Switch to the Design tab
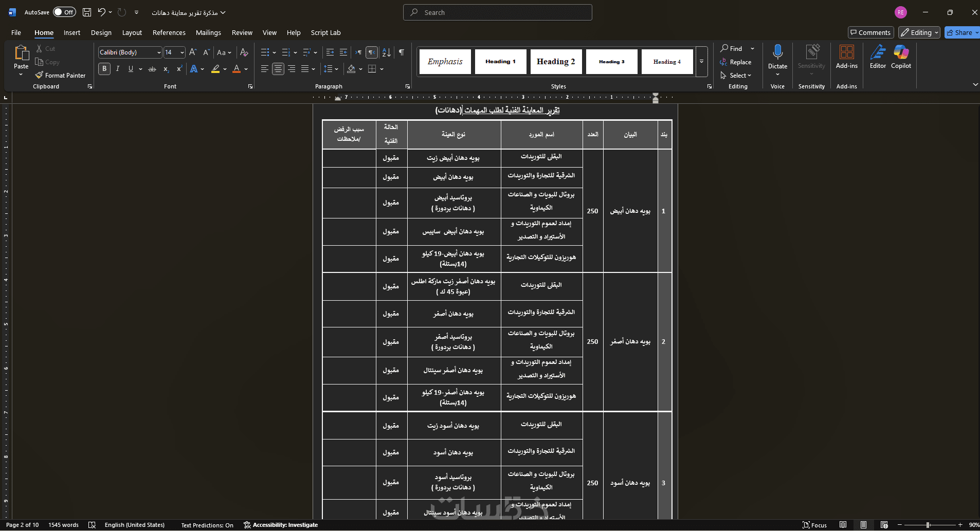This screenshot has height=531, width=980. click(x=101, y=32)
